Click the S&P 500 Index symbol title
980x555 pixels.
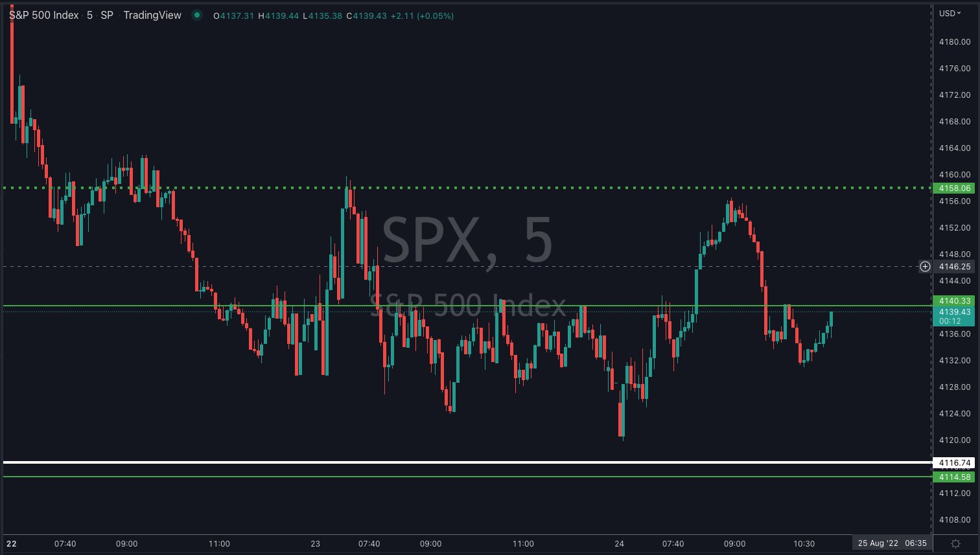[44, 15]
